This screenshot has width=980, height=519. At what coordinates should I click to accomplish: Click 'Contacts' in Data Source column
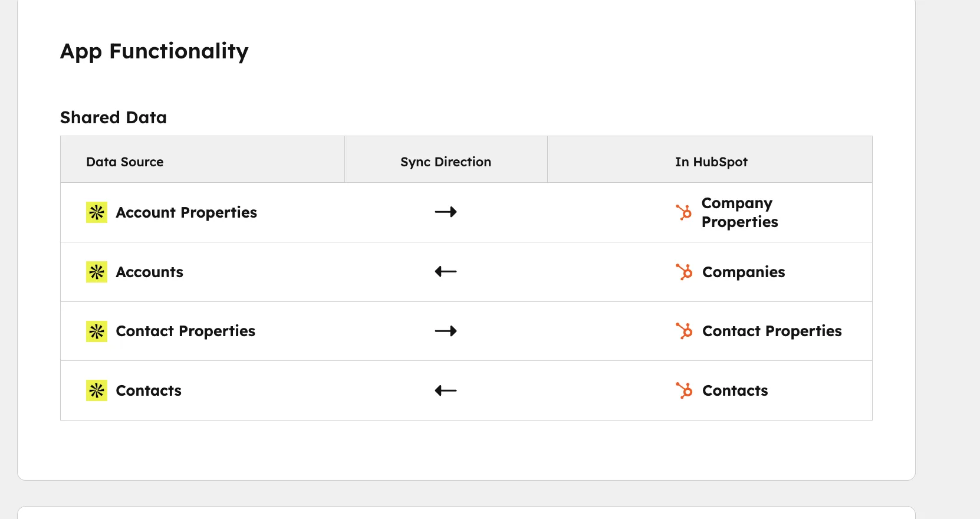pyautogui.click(x=149, y=390)
